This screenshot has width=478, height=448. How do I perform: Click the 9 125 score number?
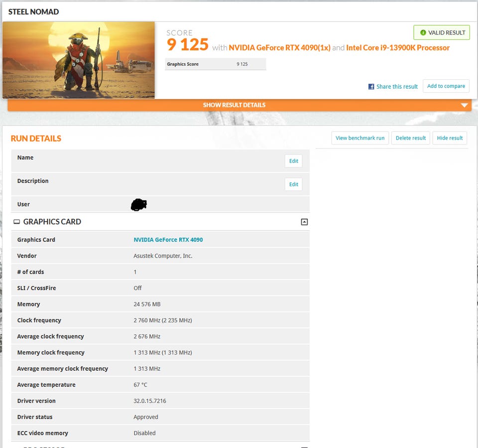(188, 44)
